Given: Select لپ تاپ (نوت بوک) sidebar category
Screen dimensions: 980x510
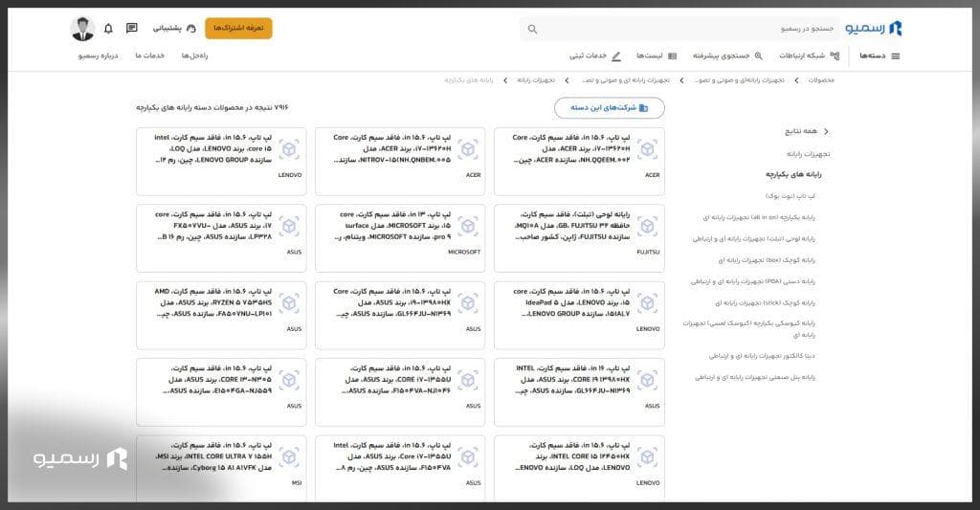Looking at the screenshot, I should (x=790, y=196).
